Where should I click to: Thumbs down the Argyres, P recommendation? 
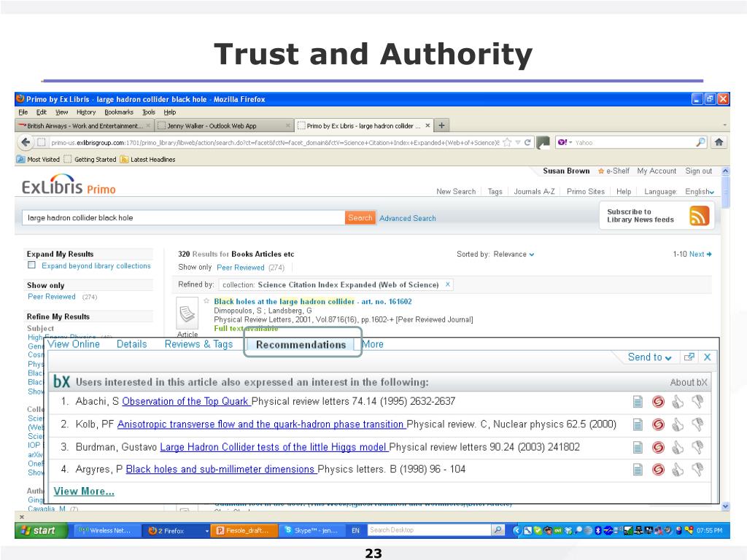[x=697, y=470]
